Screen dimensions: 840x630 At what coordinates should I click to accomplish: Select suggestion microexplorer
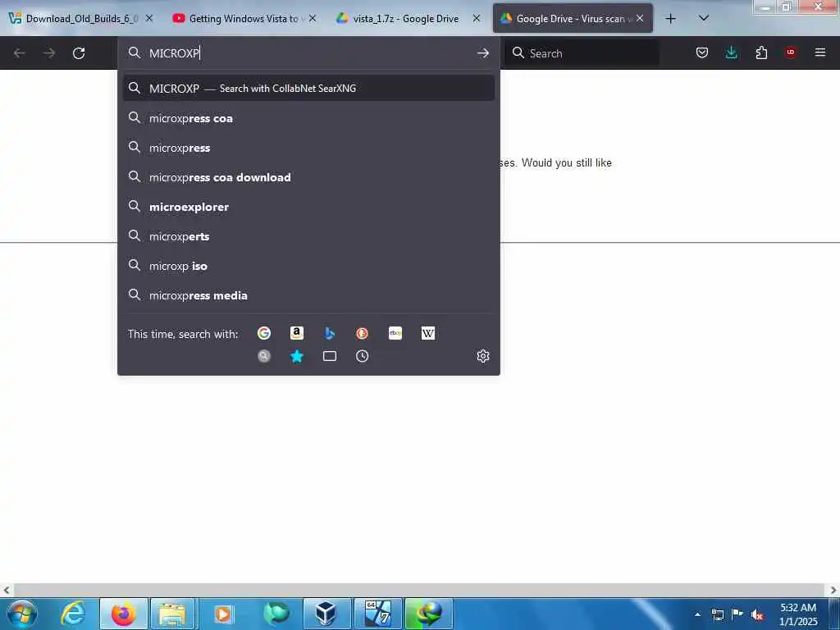point(308,206)
